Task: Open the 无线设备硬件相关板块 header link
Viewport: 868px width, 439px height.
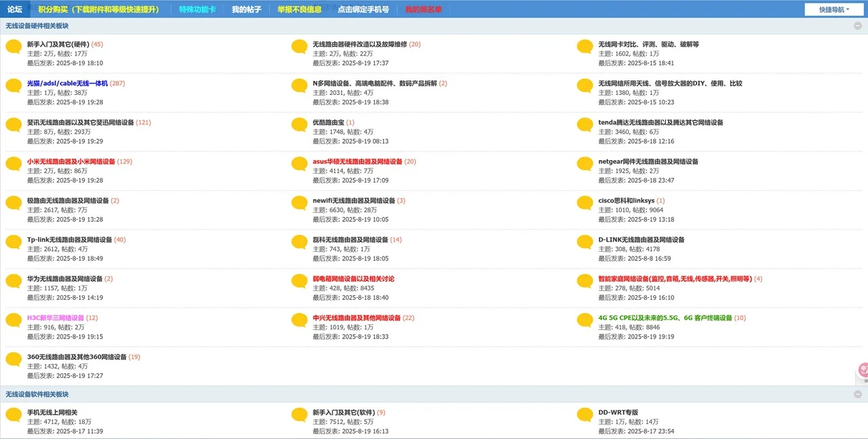Action: (x=37, y=26)
